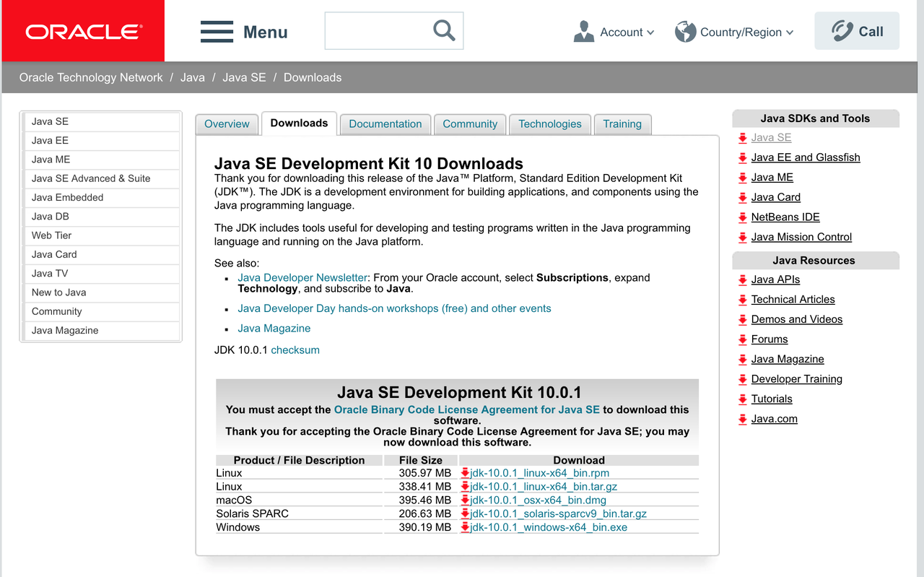Open Java Magazine link under See also
The width and height of the screenshot is (924, 577).
(x=274, y=329)
